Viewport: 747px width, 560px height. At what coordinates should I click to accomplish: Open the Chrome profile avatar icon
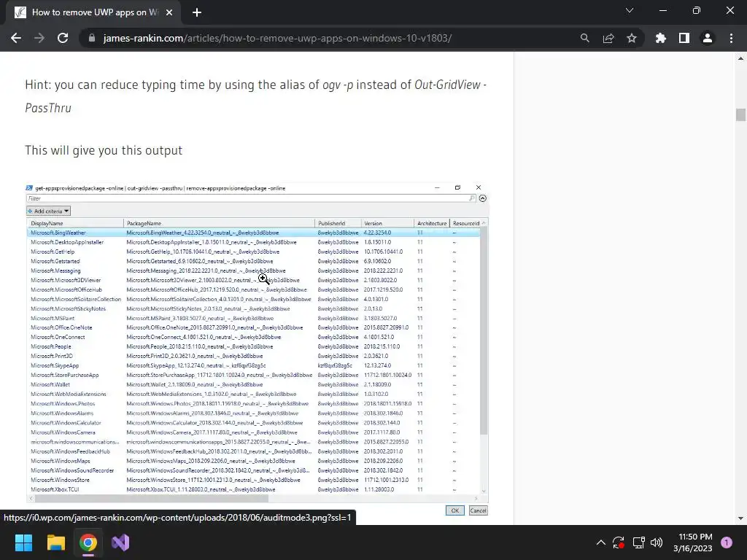pos(708,38)
